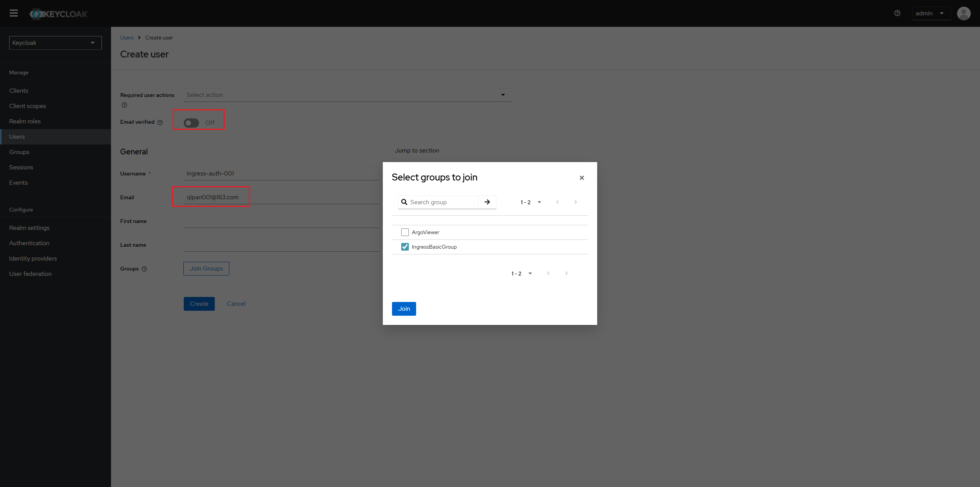The image size is (980, 487).
Task: Open the hamburger navigation menu
Action: (x=14, y=13)
